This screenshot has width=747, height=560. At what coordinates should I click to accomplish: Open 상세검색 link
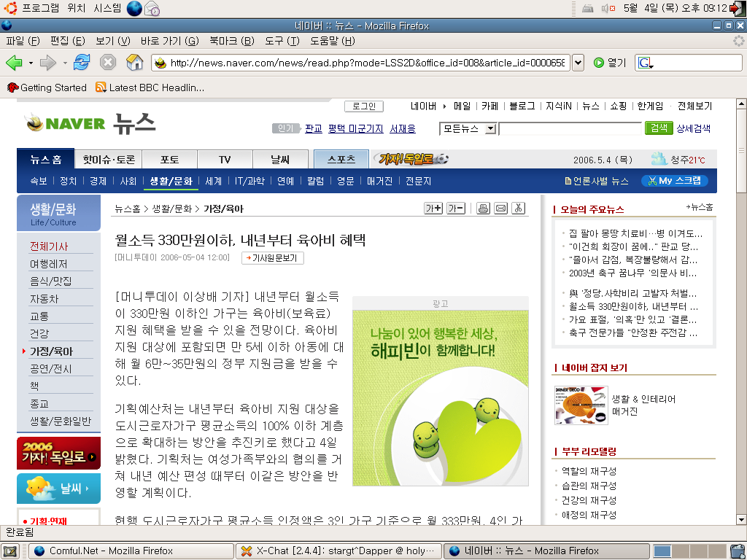(694, 128)
